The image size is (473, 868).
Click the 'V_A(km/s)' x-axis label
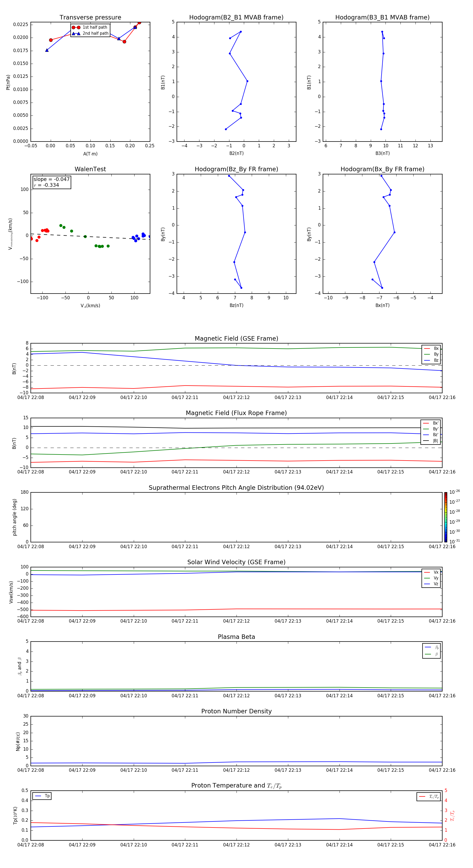pyautogui.click(x=90, y=306)
